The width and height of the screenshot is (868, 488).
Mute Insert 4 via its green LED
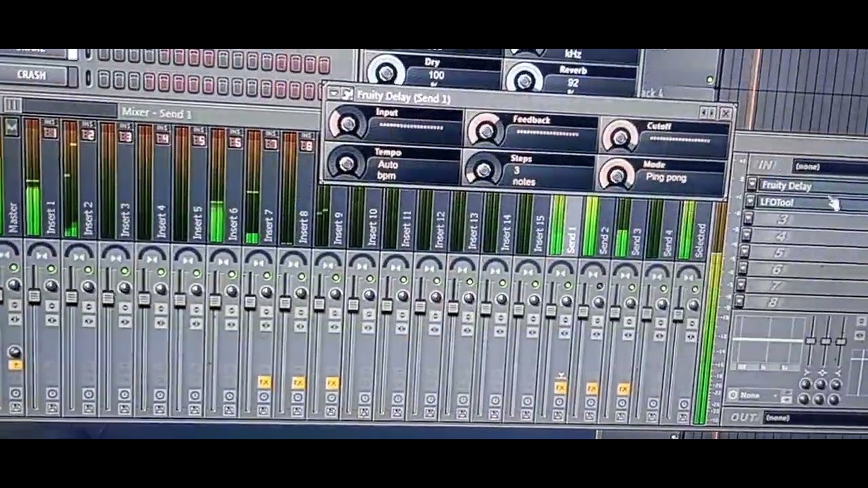coord(161,272)
